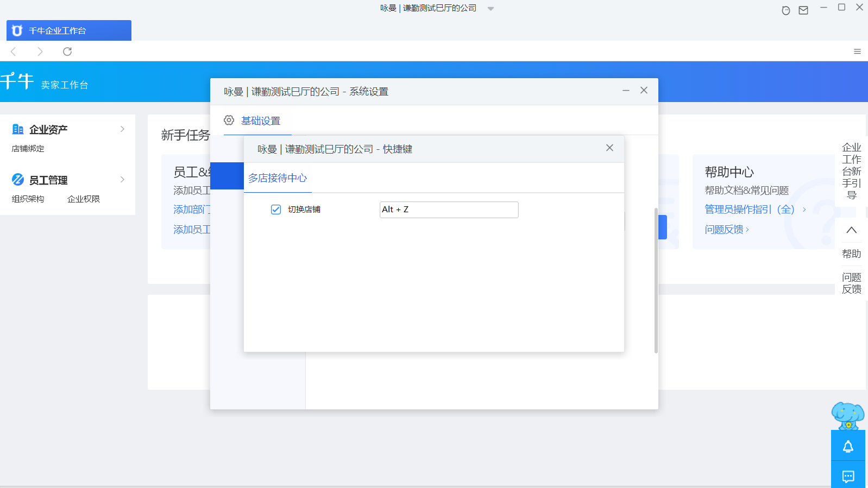
Task: Reload the page with the refresh icon
Action: [x=67, y=52]
